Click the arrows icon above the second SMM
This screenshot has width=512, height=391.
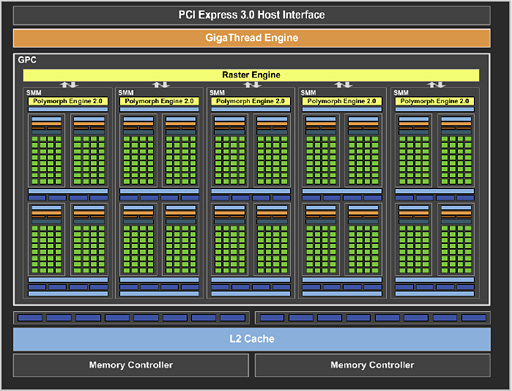(161, 85)
